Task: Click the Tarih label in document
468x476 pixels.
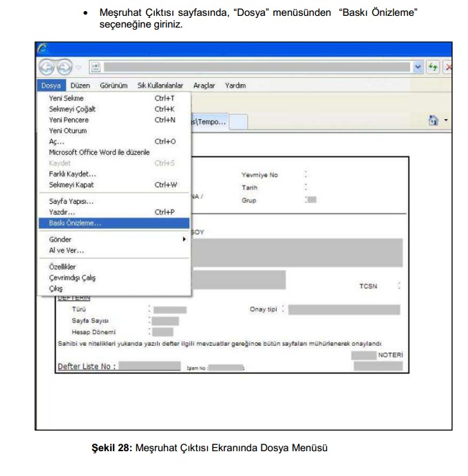Action: (250, 187)
